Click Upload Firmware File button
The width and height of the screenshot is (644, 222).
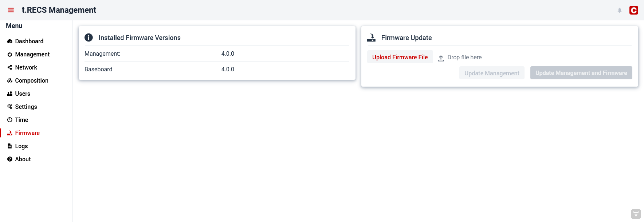pyautogui.click(x=400, y=57)
